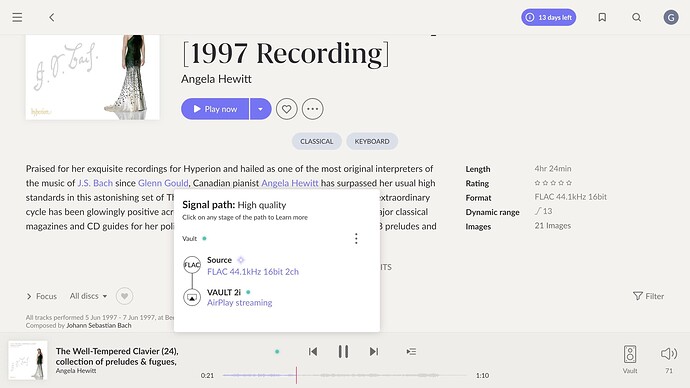
Task: Click the VAULT 2i stage label
Action: click(224, 292)
